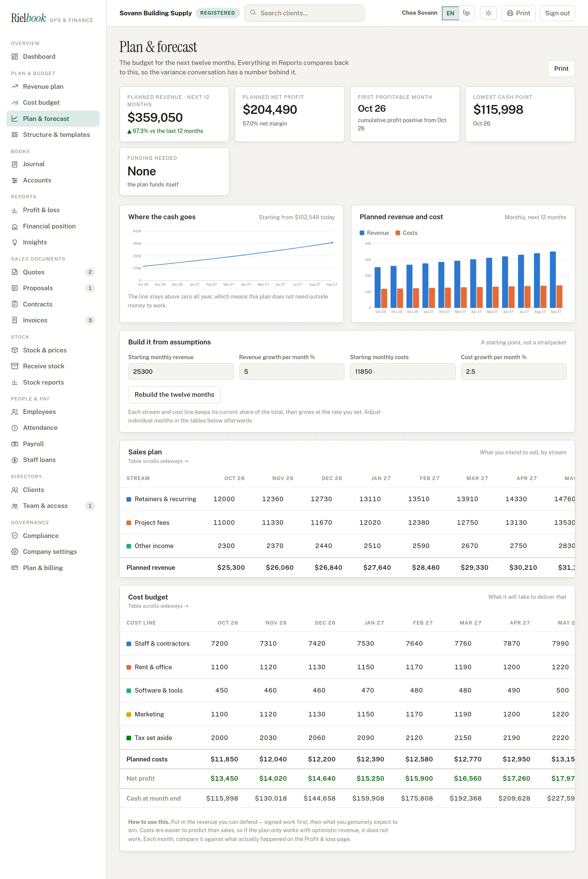Click the Accounts sliders icon
588x879 pixels.
coord(15,180)
